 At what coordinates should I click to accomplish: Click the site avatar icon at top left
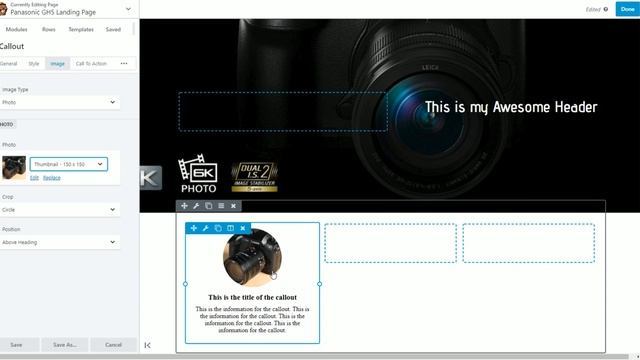(x=3, y=9)
